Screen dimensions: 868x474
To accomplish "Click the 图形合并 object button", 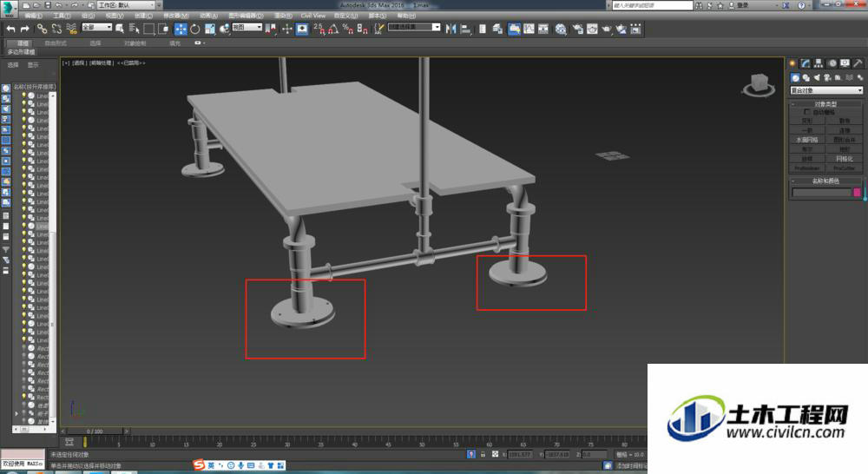I will (845, 140).
